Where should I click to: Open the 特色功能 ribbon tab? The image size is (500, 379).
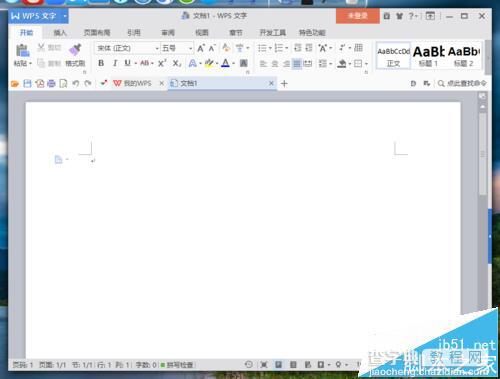[x=312, y=33]
